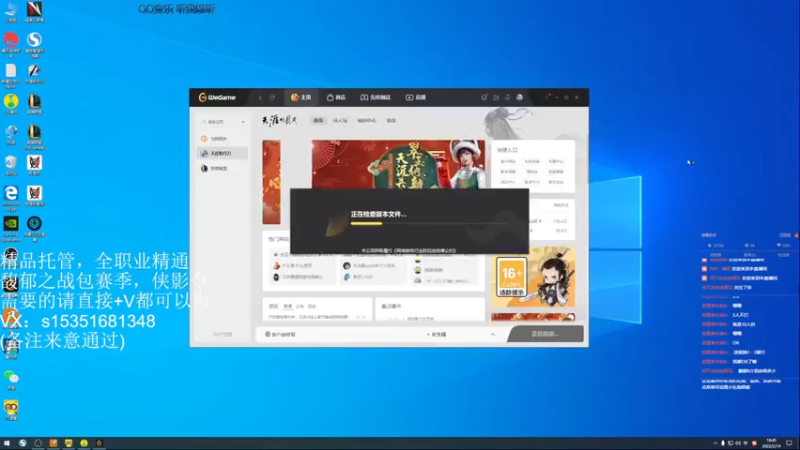Open WeGame download manager icon
The width and height of the screenshot is (800, 450).
coord(508,97)
